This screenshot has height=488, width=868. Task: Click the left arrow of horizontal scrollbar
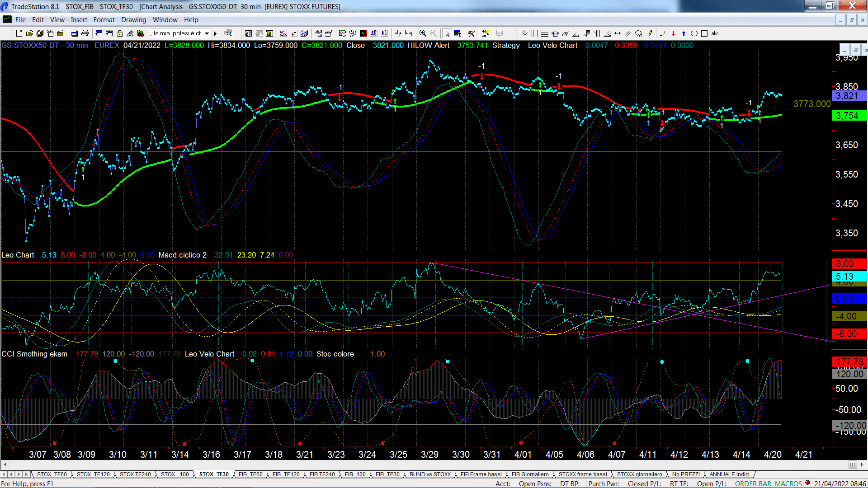click(5, 465)
